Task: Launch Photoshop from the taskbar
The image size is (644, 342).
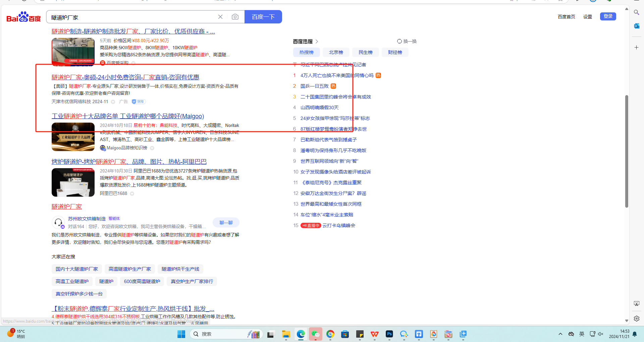Action: 389,334
